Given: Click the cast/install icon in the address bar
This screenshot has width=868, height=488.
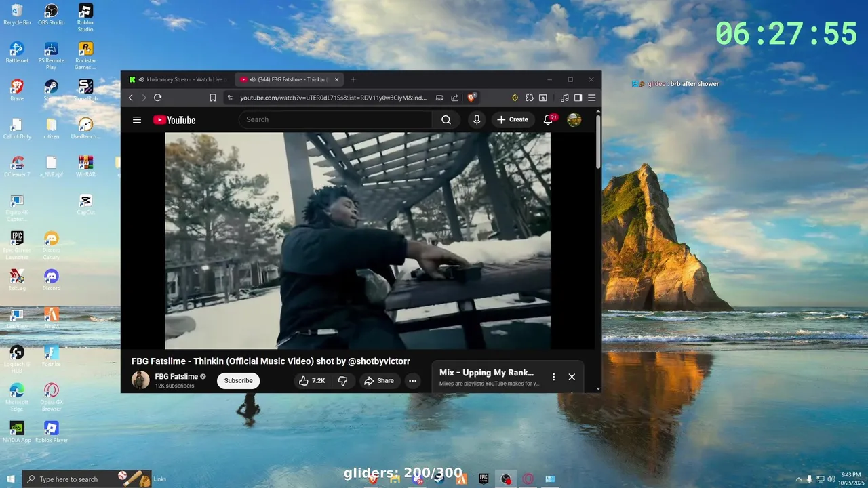Looking at the screenshot, I should (x=439, y=98).
